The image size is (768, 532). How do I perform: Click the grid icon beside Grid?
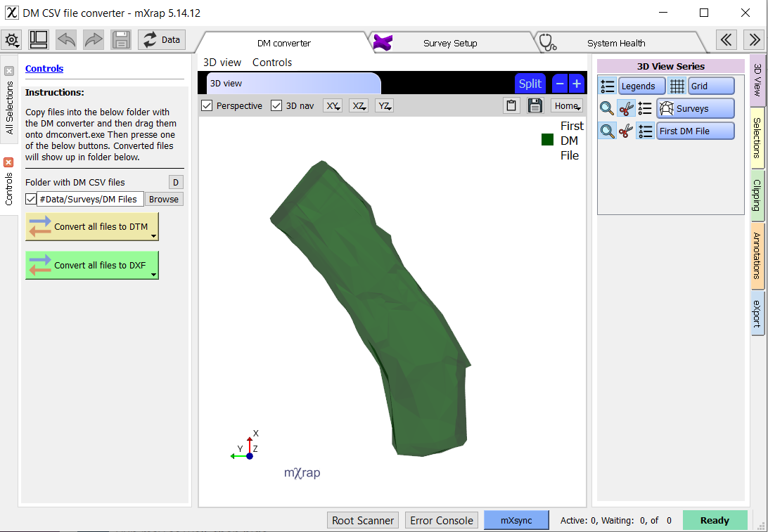[677, 86]
